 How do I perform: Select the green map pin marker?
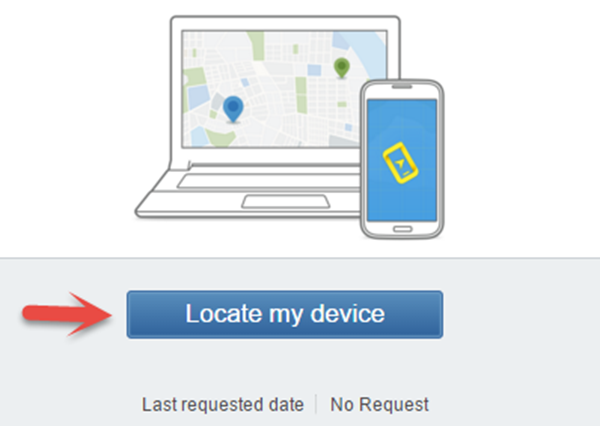point(342,68)
